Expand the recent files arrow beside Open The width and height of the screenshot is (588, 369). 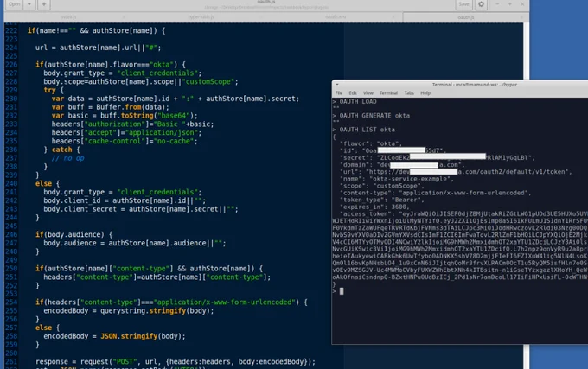coord(29,4)
